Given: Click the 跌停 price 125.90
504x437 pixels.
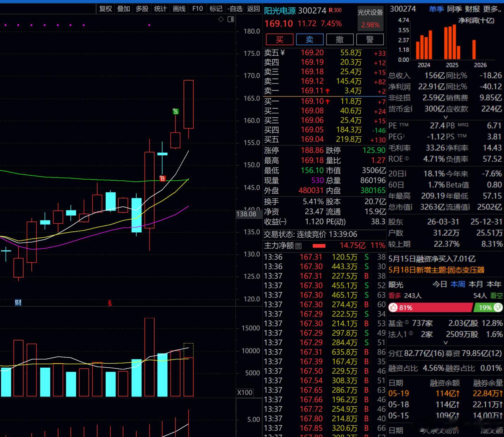Looking at the screenshot, I should [374, 150].
